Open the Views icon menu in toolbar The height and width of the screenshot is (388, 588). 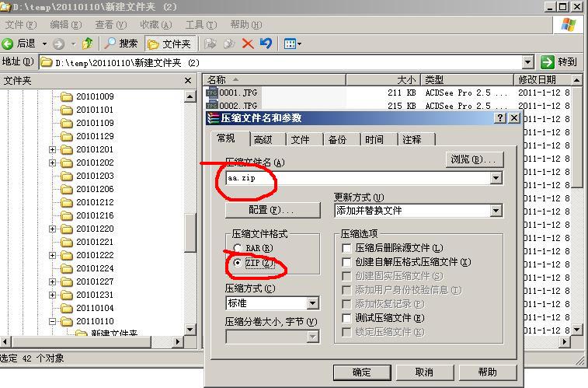tap(293, 44)
